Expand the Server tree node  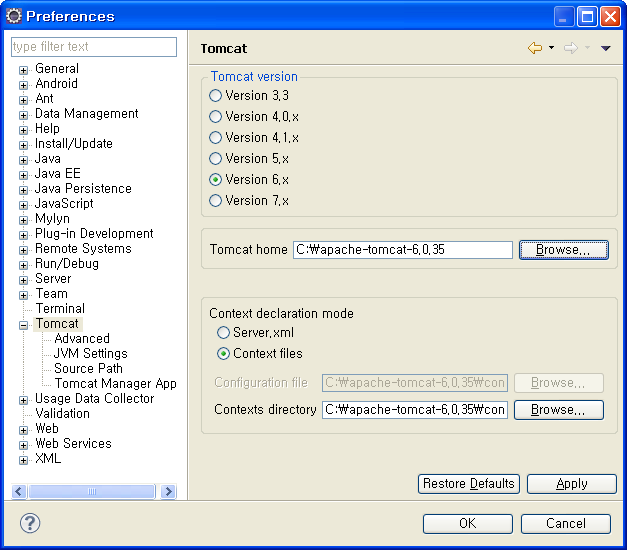(24, 280)
